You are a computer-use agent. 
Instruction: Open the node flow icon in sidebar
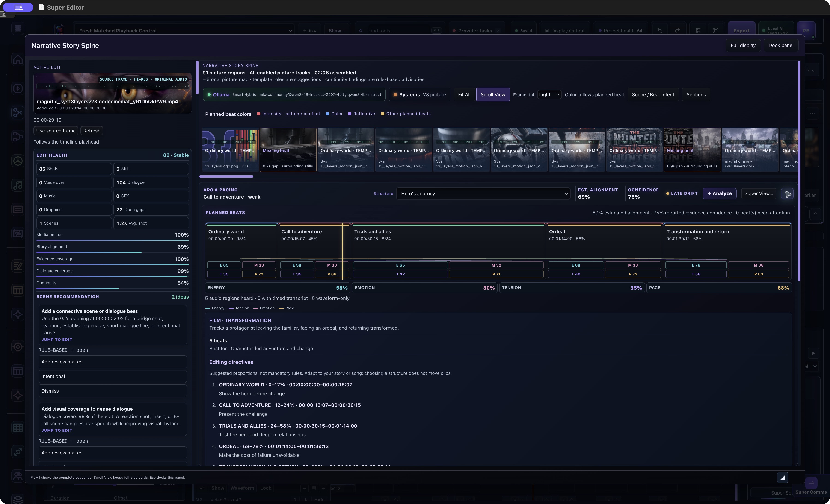tap(18, 137)
